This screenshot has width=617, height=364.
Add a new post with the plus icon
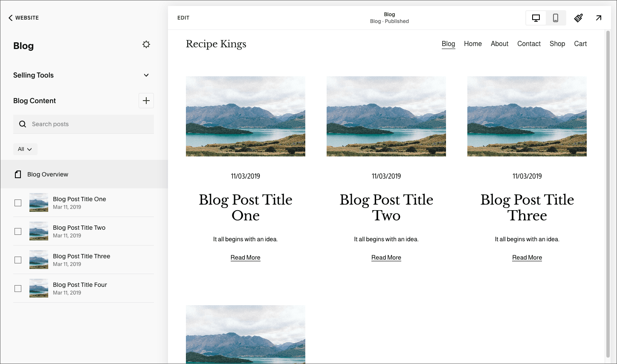point(146,101)
